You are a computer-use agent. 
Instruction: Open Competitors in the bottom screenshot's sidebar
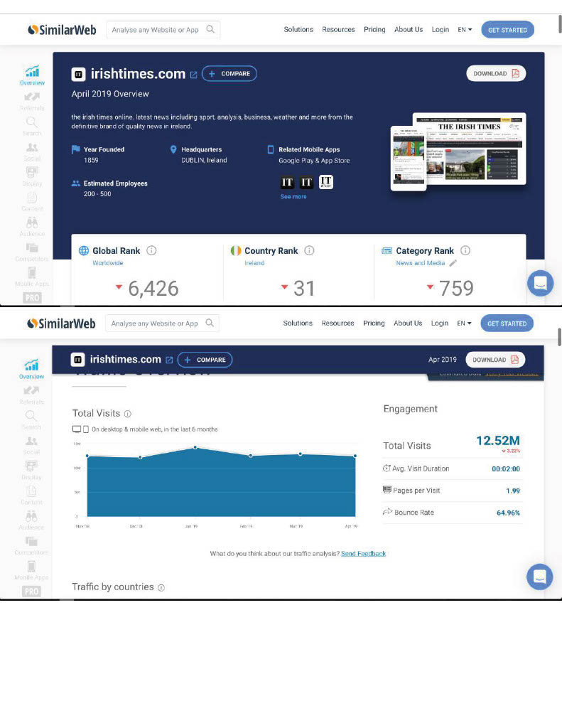(x=31, y=545)
